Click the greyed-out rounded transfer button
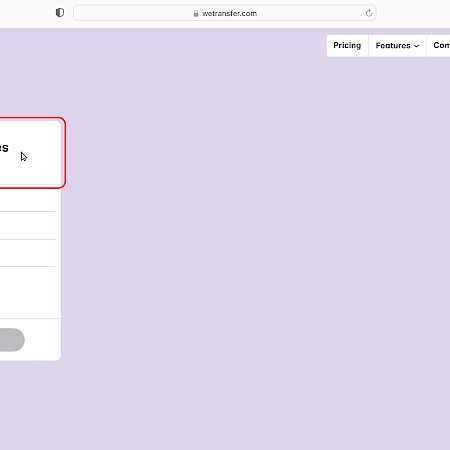The height and width of the screenshot is (450, 450). (x=12, y=340)
